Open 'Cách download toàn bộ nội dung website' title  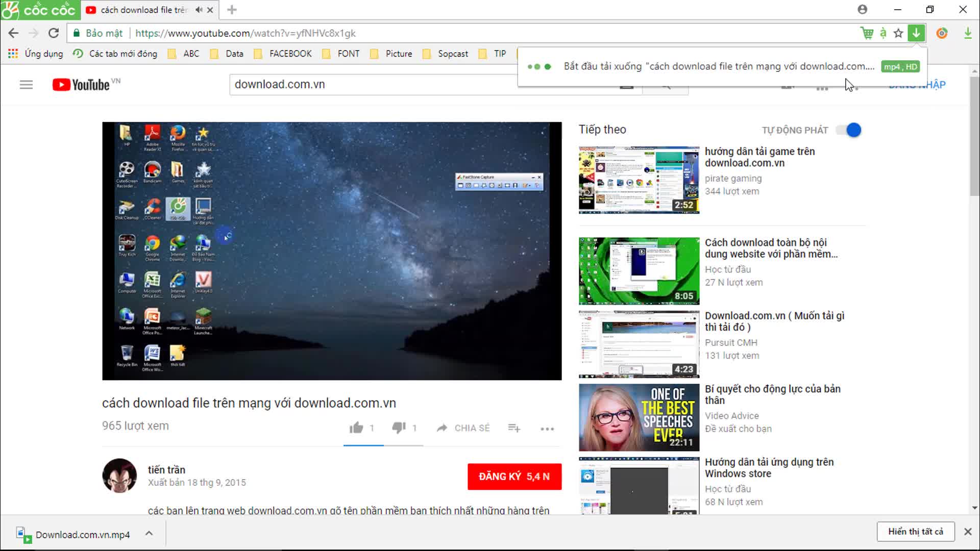coord(771,248)
